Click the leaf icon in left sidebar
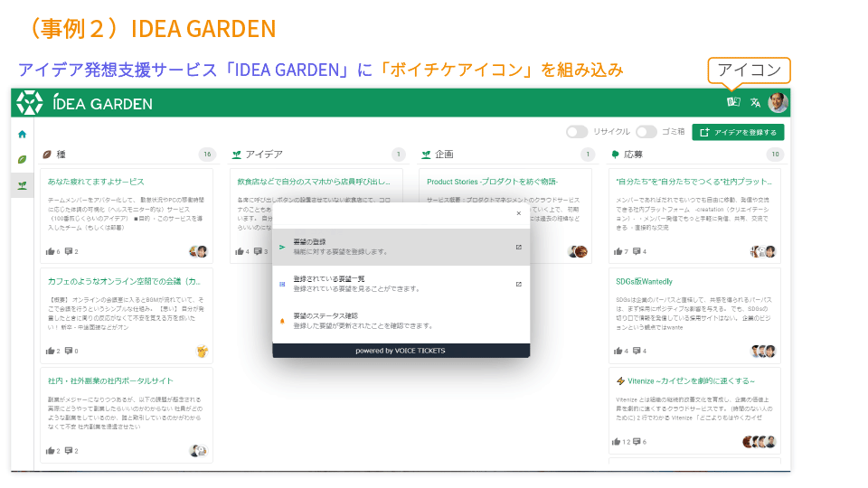The image size is (868, 488). tap(22, 159)
